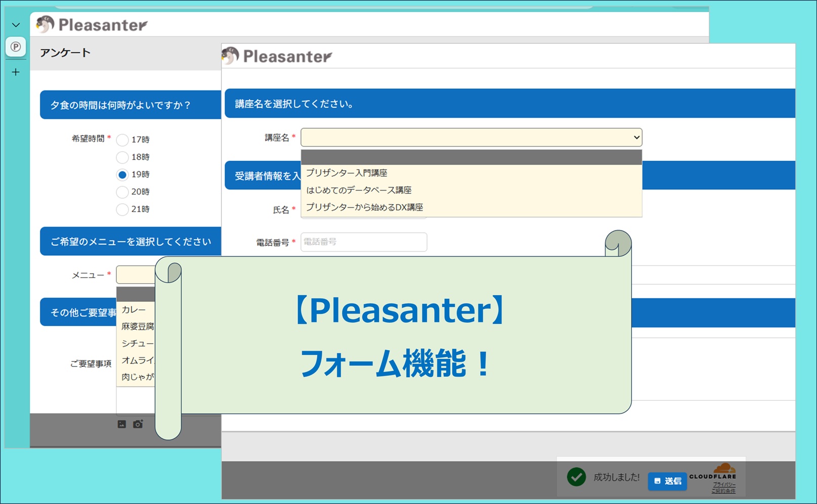Click the Cloudflare cloud logo
The width and height of the screenshot is (817, 504).
pos(724,468)
